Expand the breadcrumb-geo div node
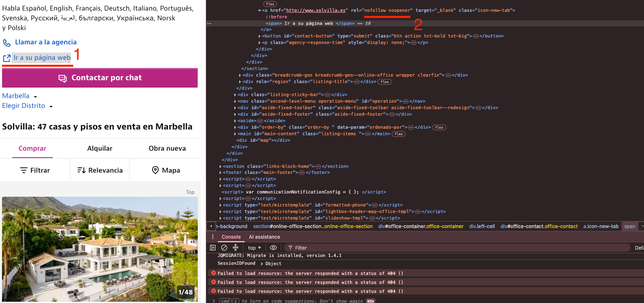The width and height of the screenshot is (644, 303). [240, 75]
